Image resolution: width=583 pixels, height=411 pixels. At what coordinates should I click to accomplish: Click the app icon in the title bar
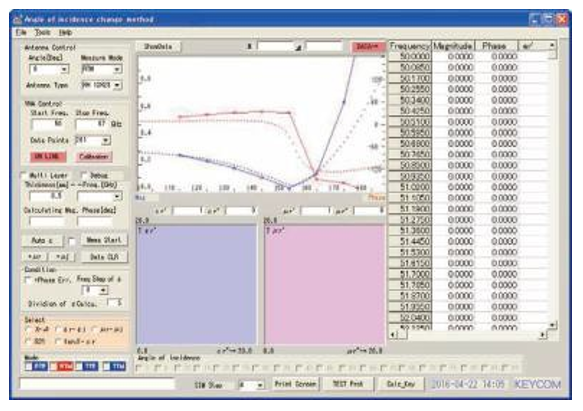pos(17,19)
